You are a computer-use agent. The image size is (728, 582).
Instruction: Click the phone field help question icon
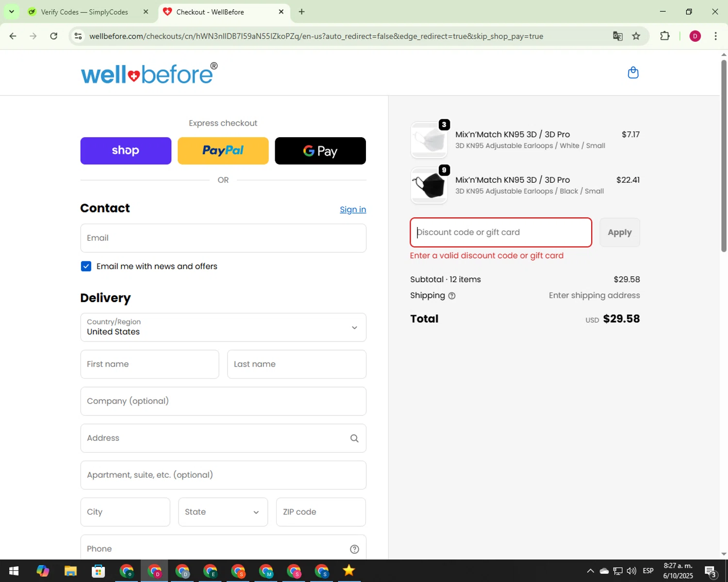[354, 549]
